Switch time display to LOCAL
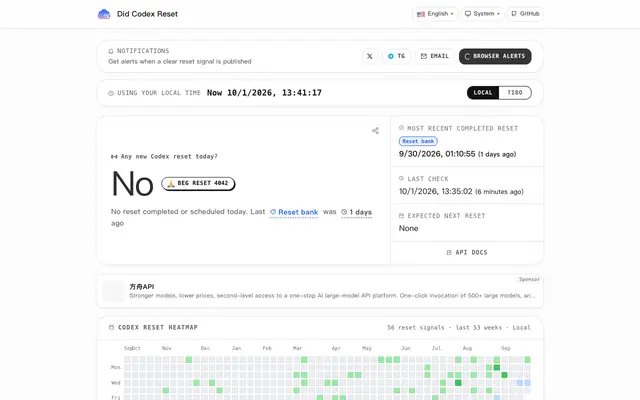The image size is (640, 400). tap(483, 93)
